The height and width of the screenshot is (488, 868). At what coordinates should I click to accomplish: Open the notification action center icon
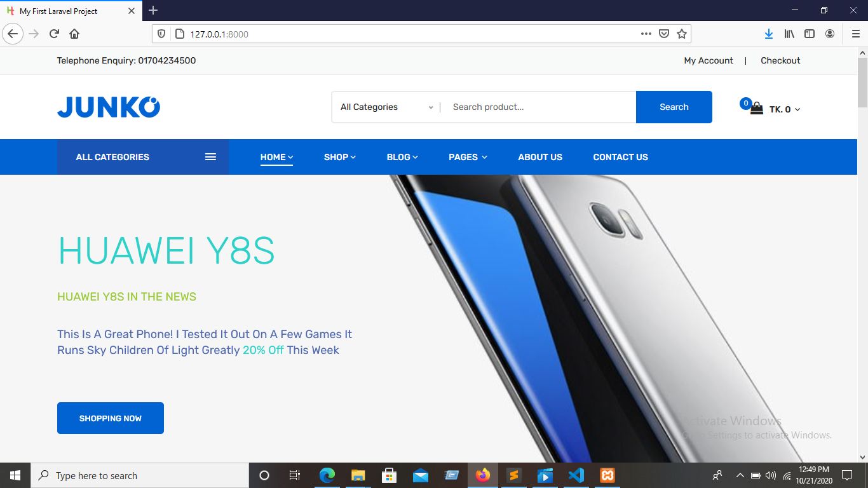(847, 475)
